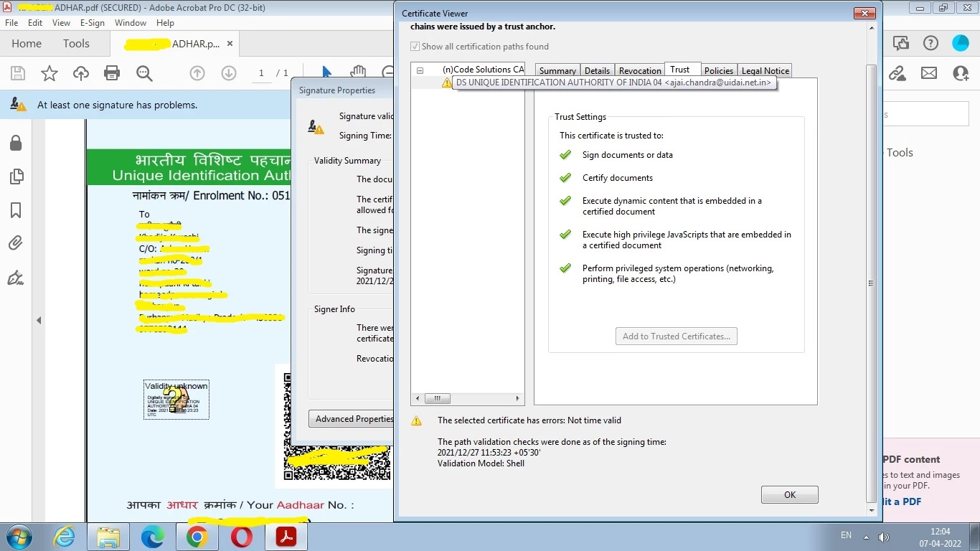Image resolution: width=980 pixels, height=551 pixels.
Task: Send file by email envelope icon
Action: coord(929,73)
